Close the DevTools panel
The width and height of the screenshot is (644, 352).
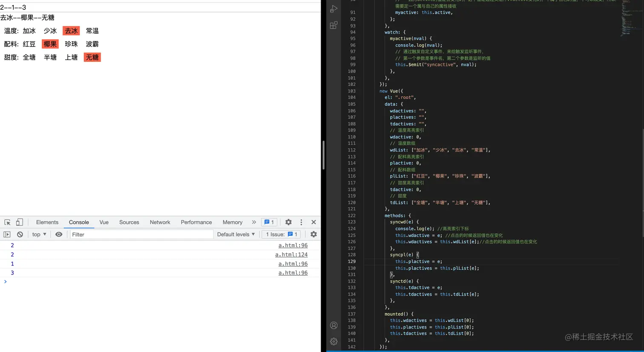313,222
